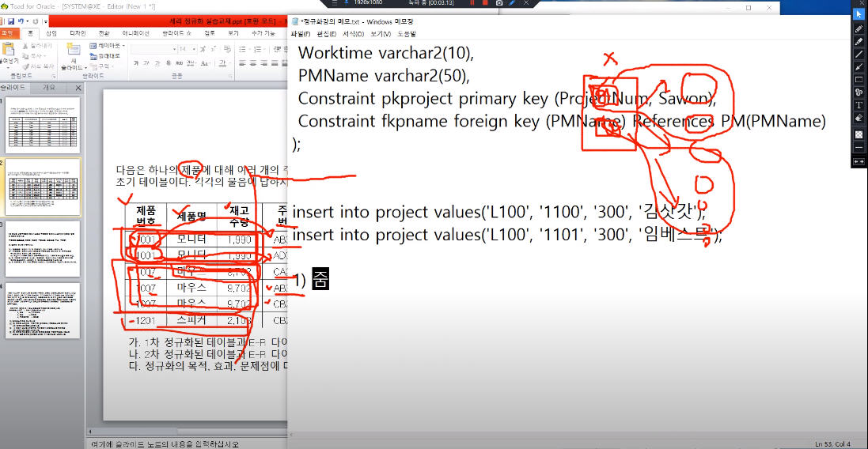868x449 pixels.
Task: Select the straight line tool
Action: [x=859, y=54]
